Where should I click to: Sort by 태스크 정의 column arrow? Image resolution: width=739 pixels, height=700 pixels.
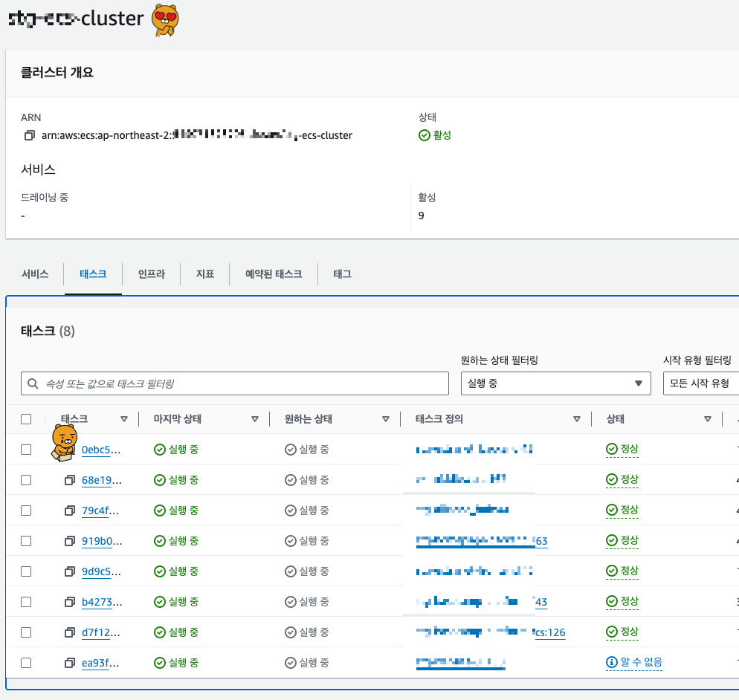(x=576, y=419)
